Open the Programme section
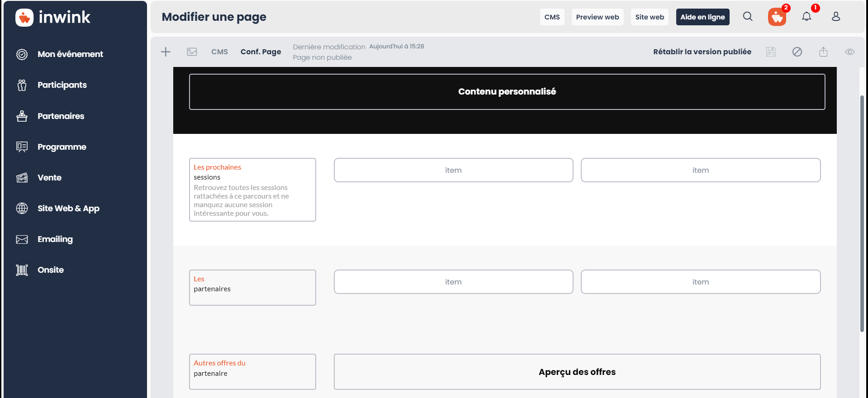 coord(62,147)
